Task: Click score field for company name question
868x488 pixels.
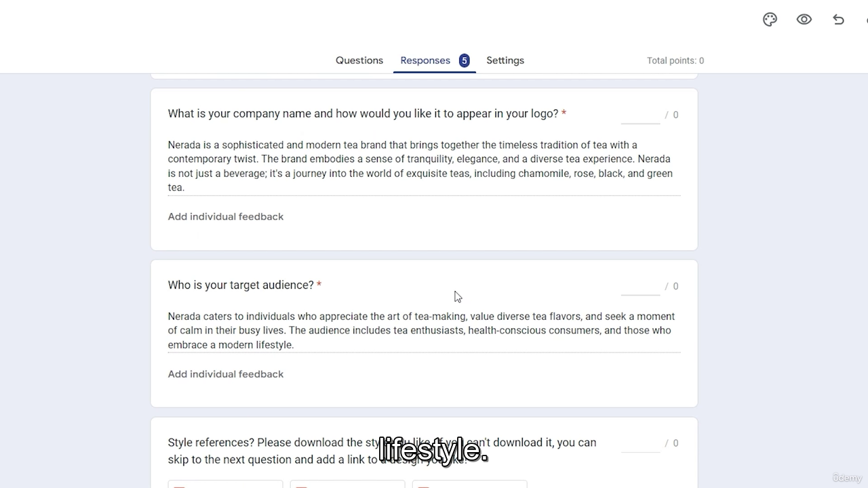Action: pos(640,115)
